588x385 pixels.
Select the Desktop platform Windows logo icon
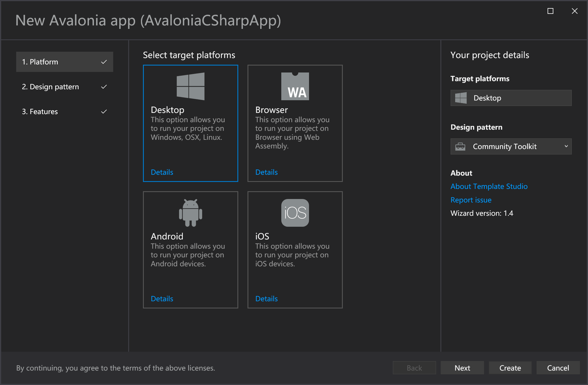191,86
